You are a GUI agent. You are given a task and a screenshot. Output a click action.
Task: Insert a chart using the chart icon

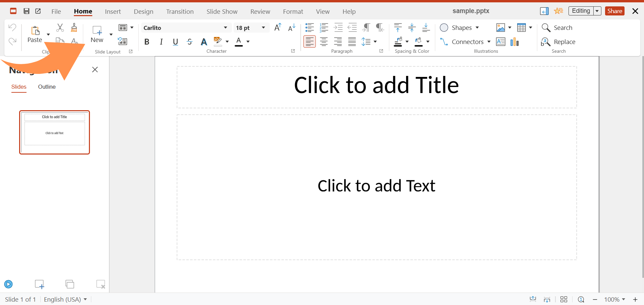point(515,42)
